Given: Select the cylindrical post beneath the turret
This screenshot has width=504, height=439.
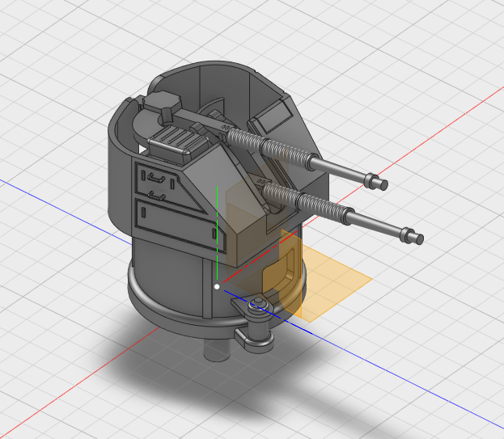Looking at the screenshot, I should tap(218, 349).
